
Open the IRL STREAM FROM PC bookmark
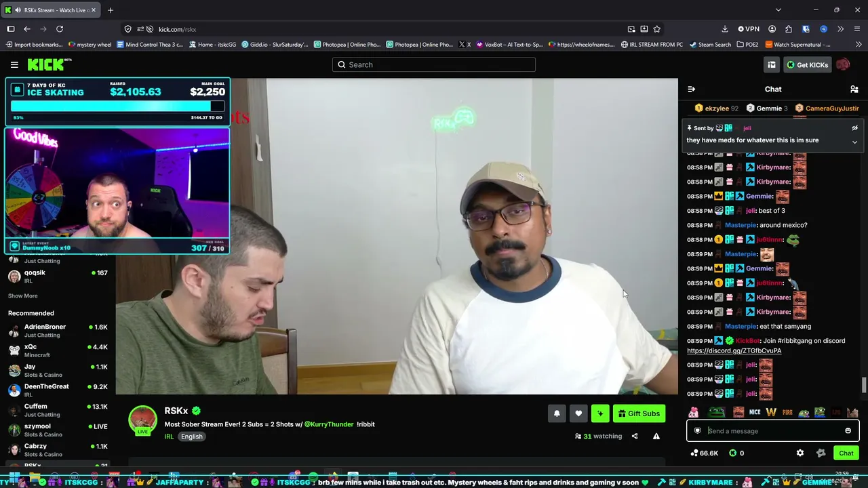[652, 45]
